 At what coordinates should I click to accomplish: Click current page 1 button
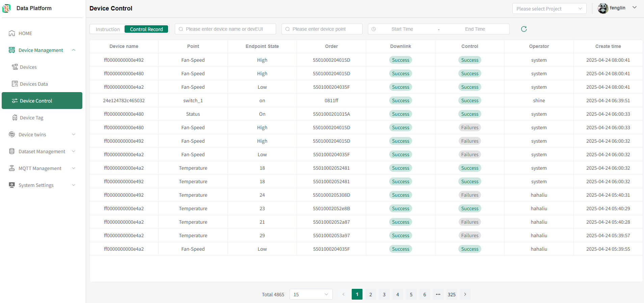coord(357,294)
